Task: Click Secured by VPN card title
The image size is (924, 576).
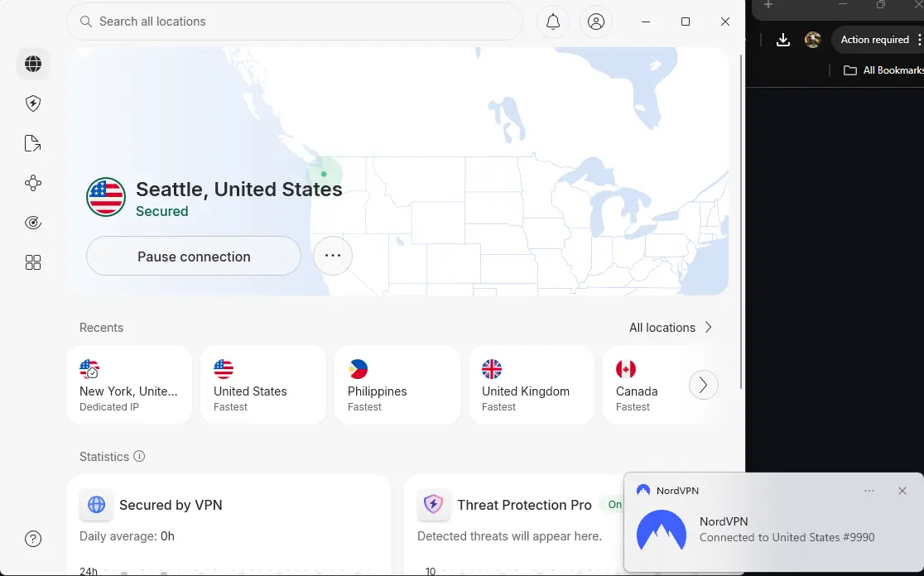Action: tap(171, 505)
